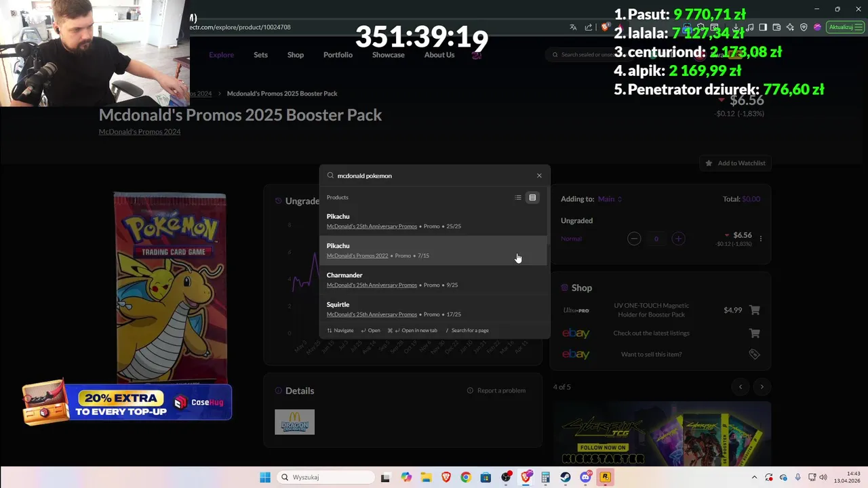Open Pikachu McDonald's Promos 2022 7/15 result

[433, 250]
